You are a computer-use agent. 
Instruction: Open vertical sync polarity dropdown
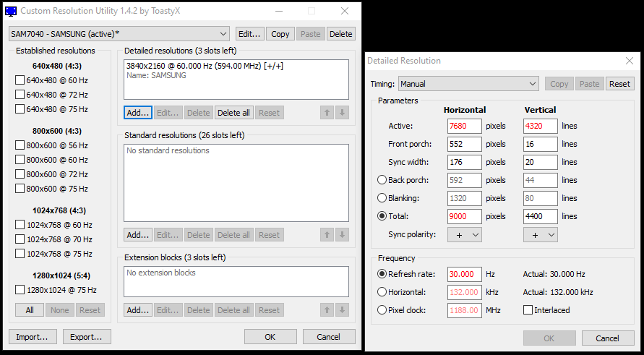pyautogui.click(x=541, y=235)
